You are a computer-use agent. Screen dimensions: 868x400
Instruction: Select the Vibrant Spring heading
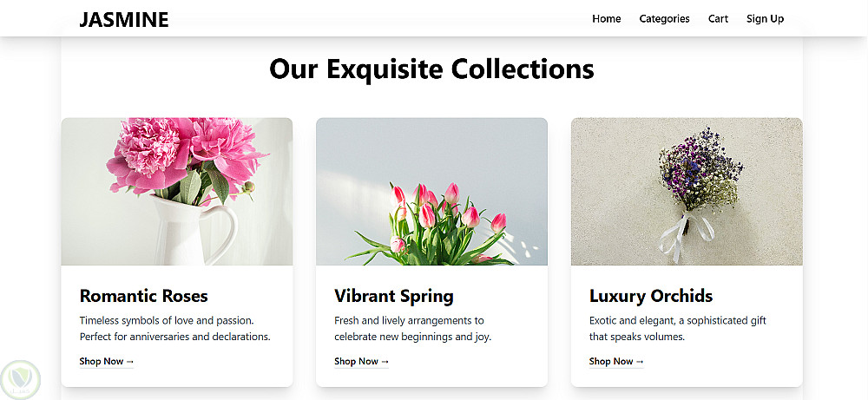393,296
